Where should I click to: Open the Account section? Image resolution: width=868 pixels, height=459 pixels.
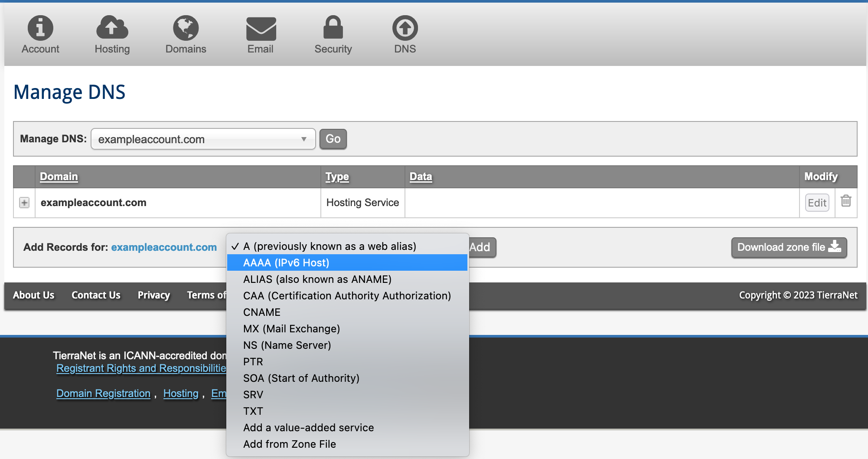click(x=40, y=35)
